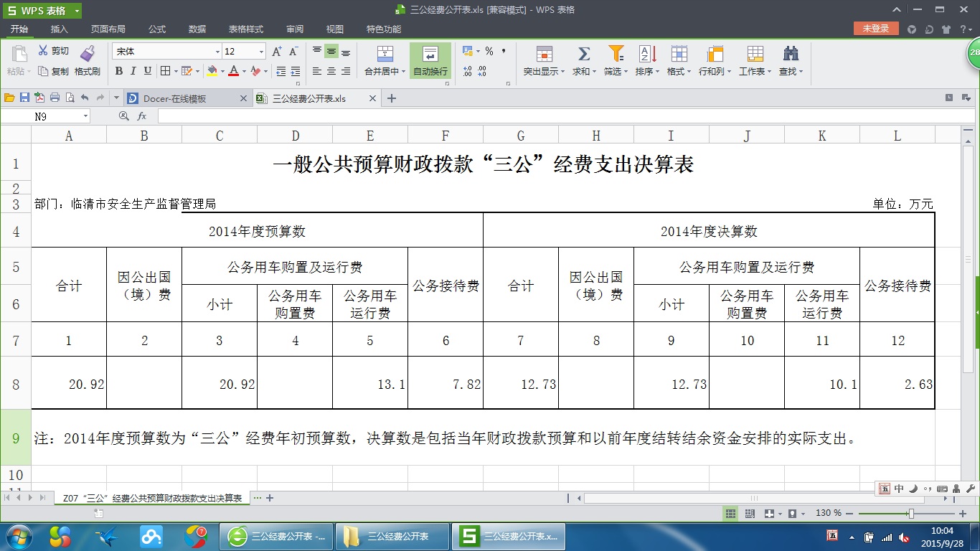Toggle Bold formatting
The height and width of the screenshot is (551, 980).
[x=119, y=71]
